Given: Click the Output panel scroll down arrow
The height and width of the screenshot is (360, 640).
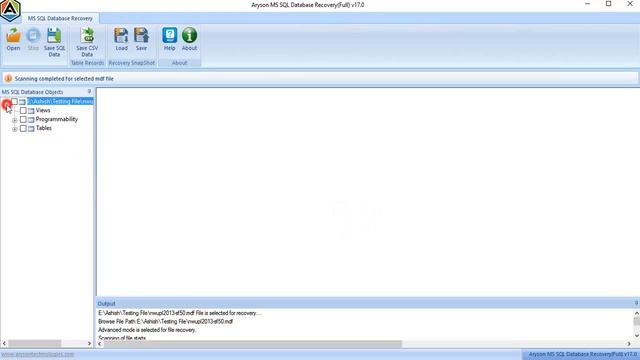Looking at the screenshot, I should pyautogui.click(x=636, y=336).
